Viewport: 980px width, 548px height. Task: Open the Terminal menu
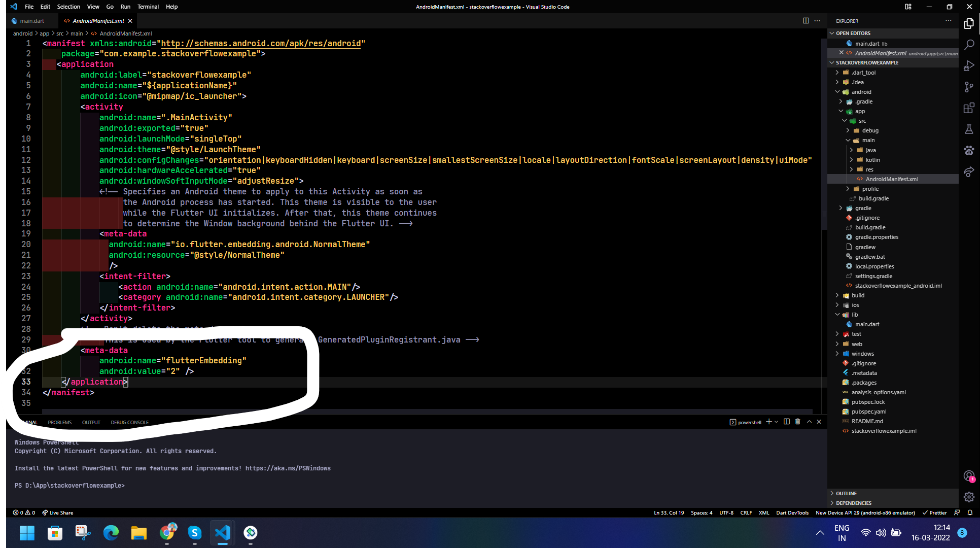click(148, 7)
